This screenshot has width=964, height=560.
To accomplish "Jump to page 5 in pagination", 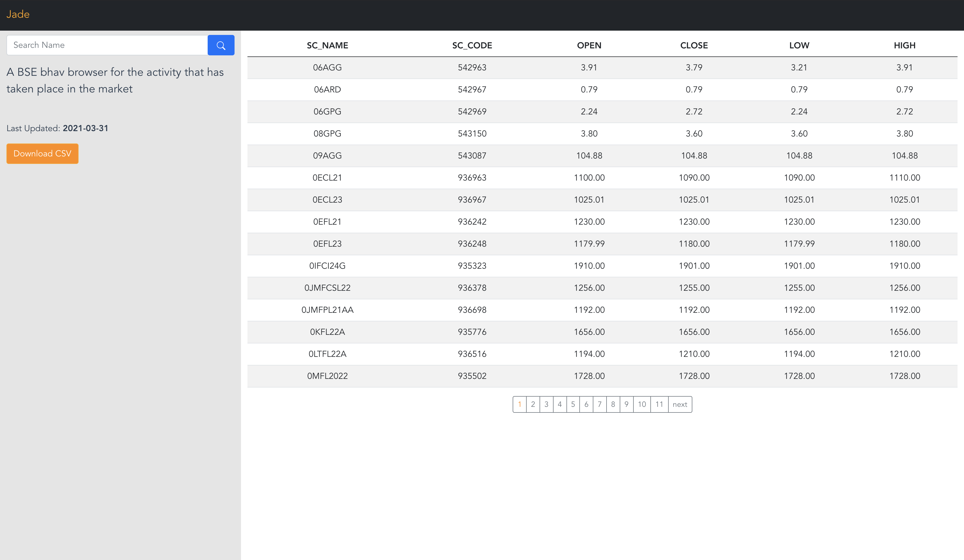I will (573, 404).
